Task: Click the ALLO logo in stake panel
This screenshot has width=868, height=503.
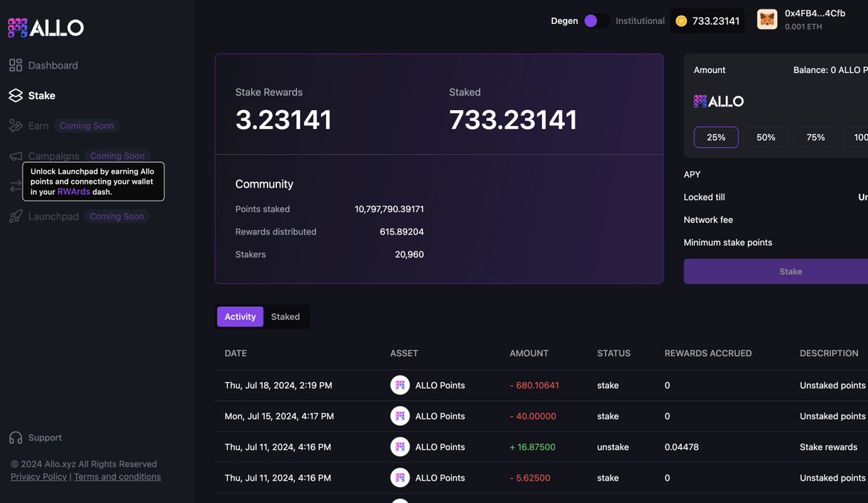Action: coord(718,101)
